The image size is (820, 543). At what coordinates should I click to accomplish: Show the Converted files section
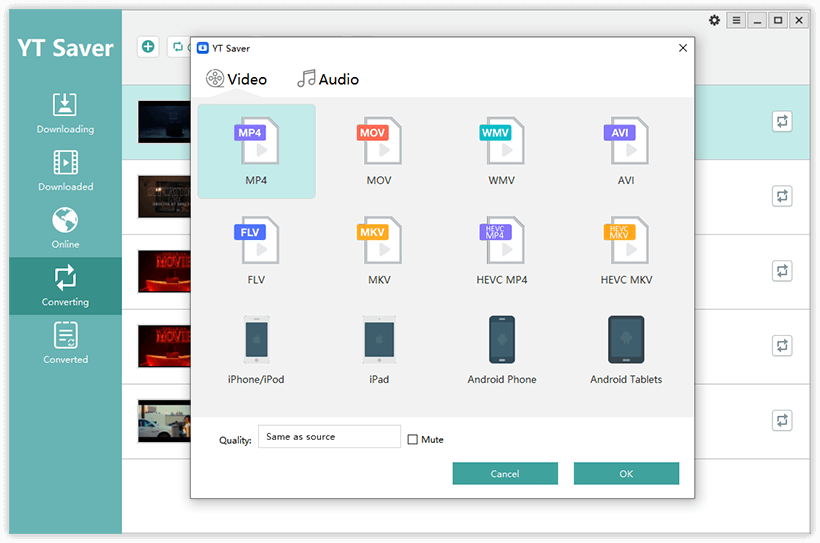(x=65, y=343)
